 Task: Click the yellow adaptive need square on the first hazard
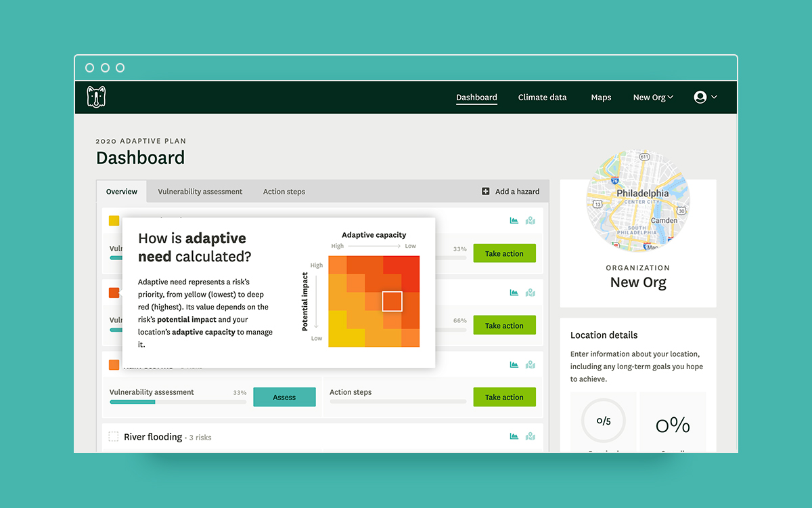pos(115,220)
